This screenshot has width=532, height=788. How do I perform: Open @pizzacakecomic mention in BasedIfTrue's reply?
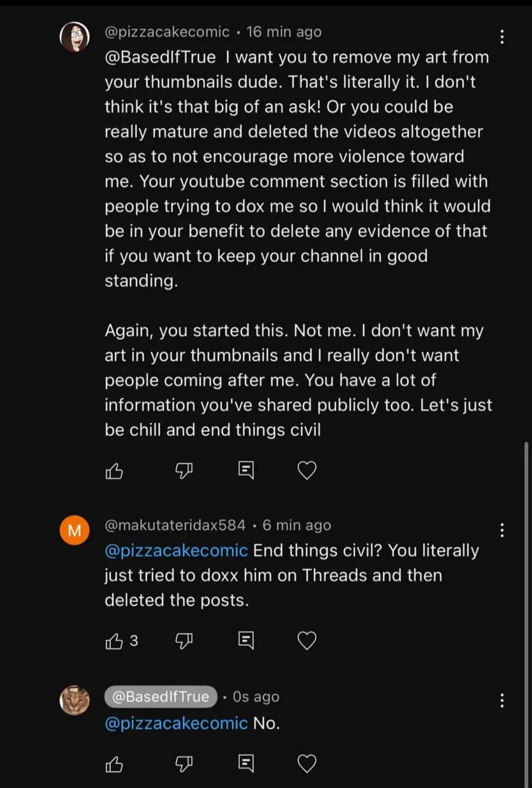click(x=176, y=723)
